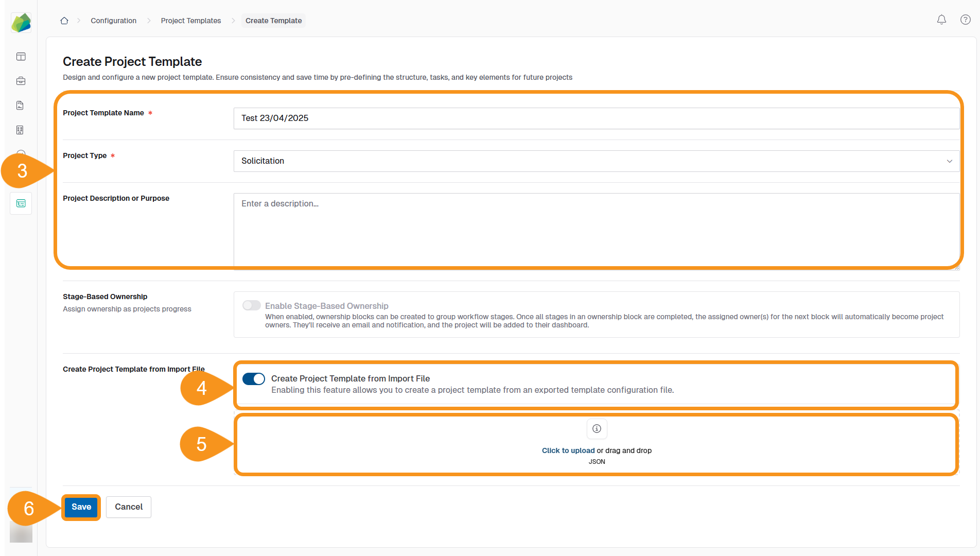
Task: Disable Create Project Template from Import File toggle
Action: [253, 379]
